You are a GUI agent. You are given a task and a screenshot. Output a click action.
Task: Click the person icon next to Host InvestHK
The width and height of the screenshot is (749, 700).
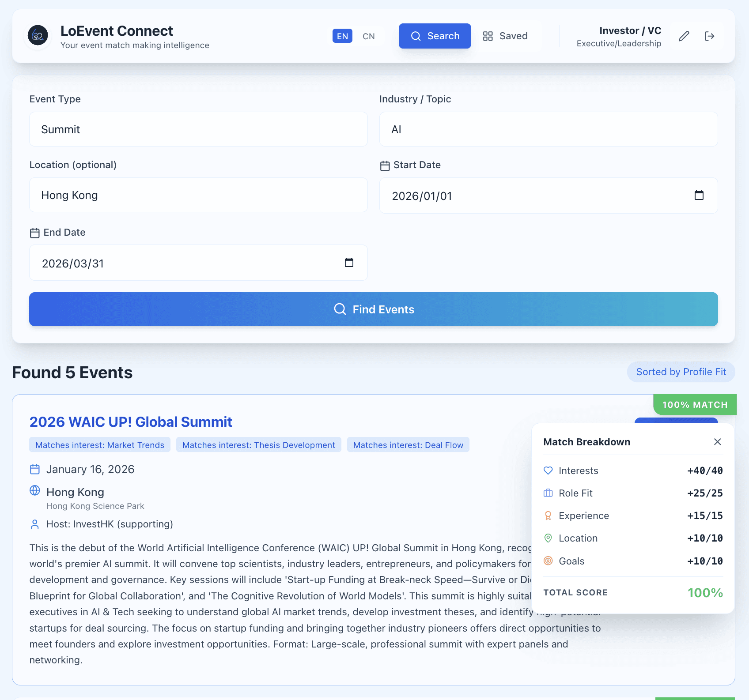(35, 524)
